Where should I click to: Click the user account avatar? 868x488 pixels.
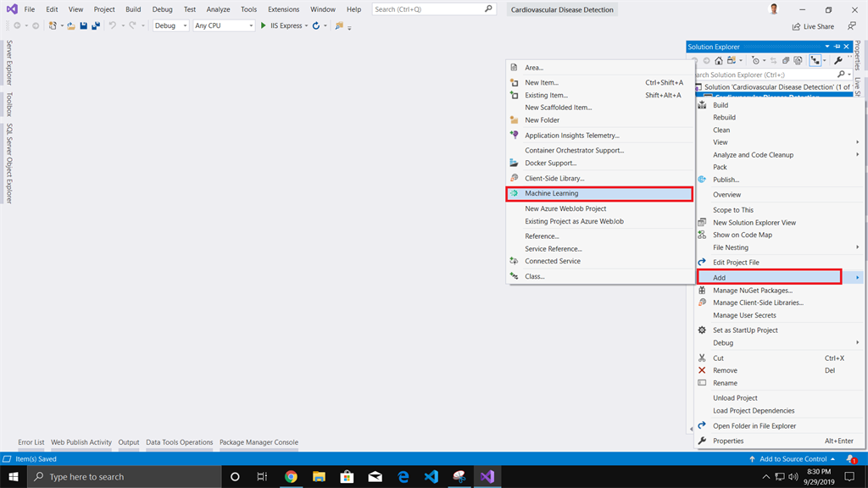click(x=774, y=8)
